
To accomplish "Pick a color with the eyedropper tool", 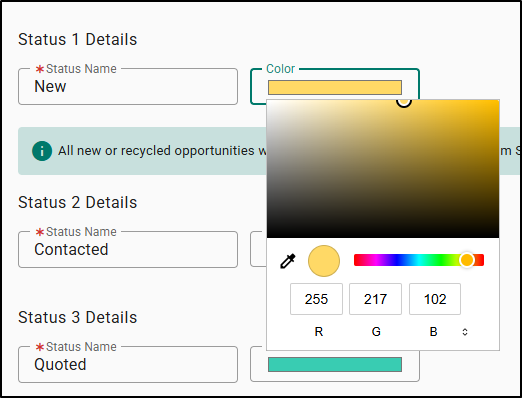I will click(x=288, y=261).
